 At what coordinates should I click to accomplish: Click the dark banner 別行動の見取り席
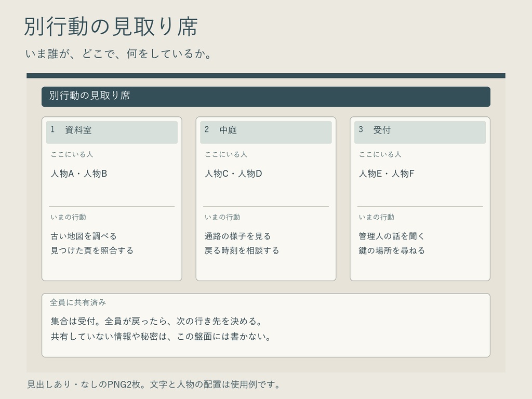click(x=265, y=97)
